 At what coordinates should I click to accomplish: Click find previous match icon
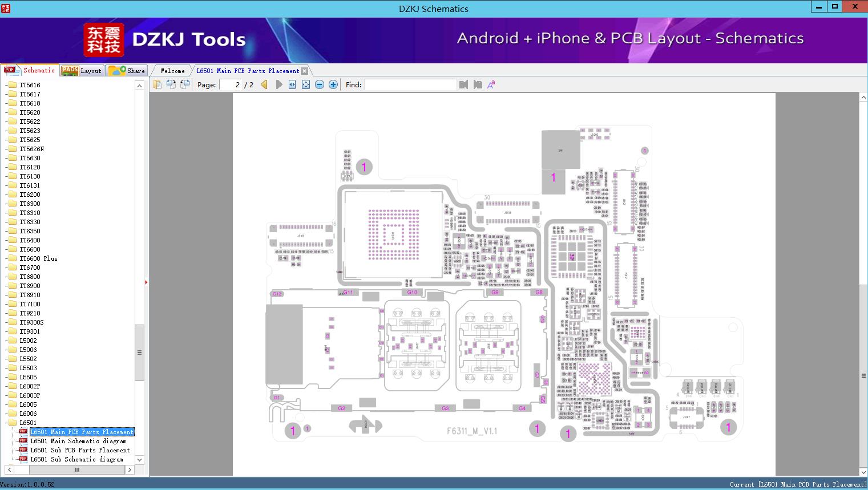click(463, 84)
